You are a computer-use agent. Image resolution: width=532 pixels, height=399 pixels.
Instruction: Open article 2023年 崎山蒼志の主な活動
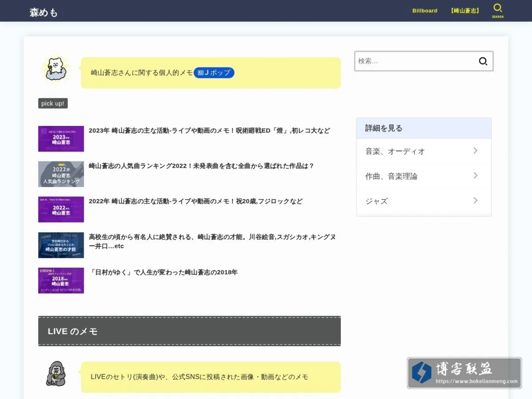pyautogui.click(x=209, y=130)
